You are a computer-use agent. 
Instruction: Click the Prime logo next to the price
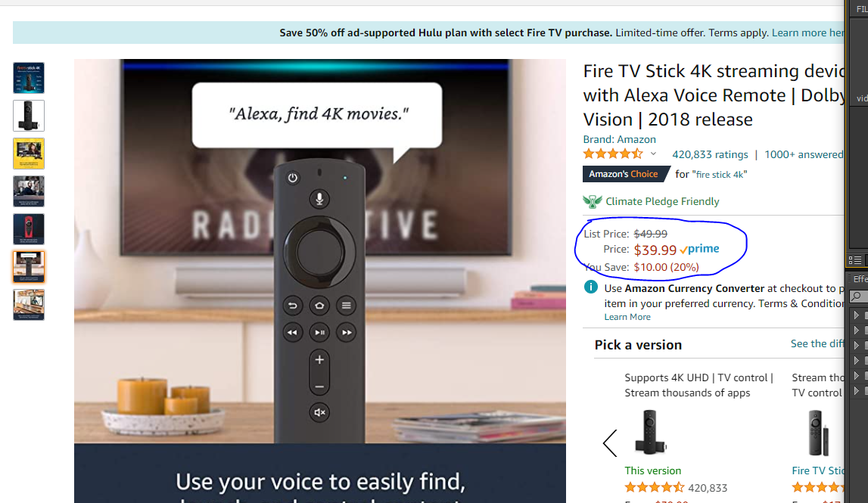point(699,249)
